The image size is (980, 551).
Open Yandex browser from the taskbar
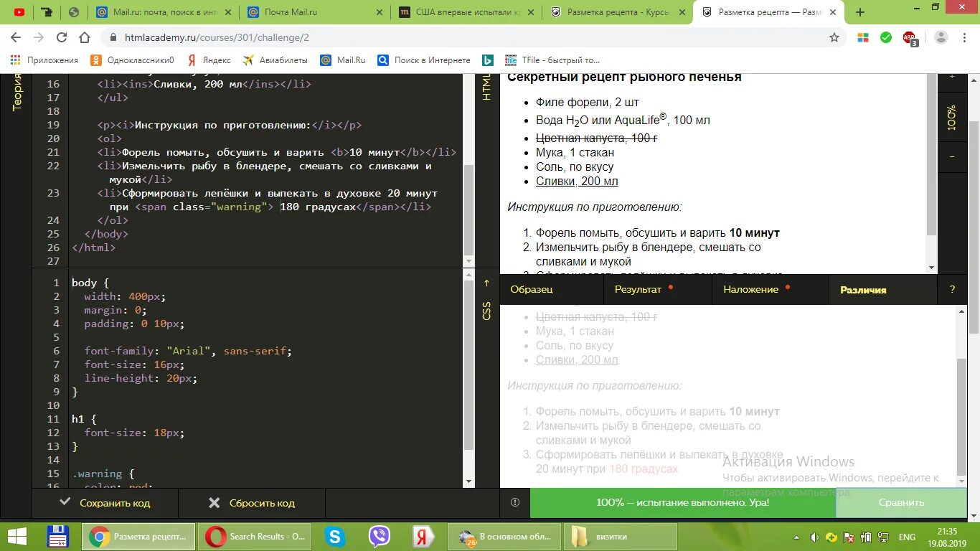(422, 537)
